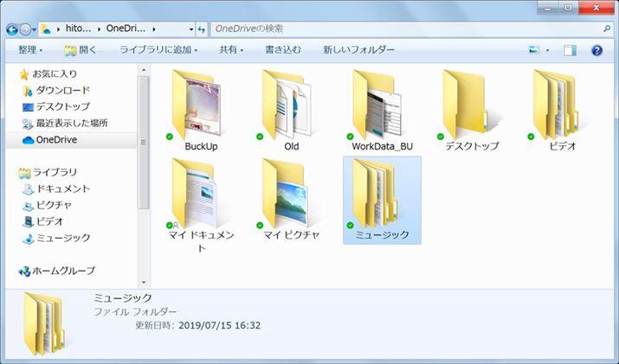Select 最近表示した場所 in navigation pane

click(x=65, y=123)
